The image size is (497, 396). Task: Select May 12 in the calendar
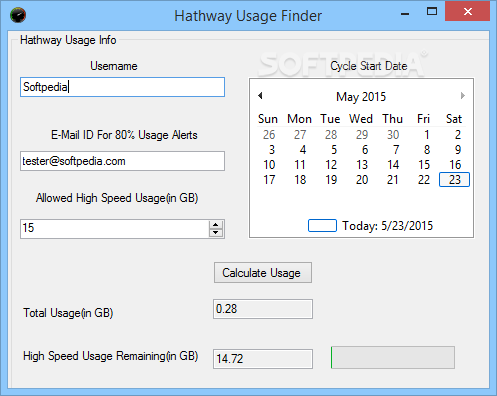(x=331, y=165)
